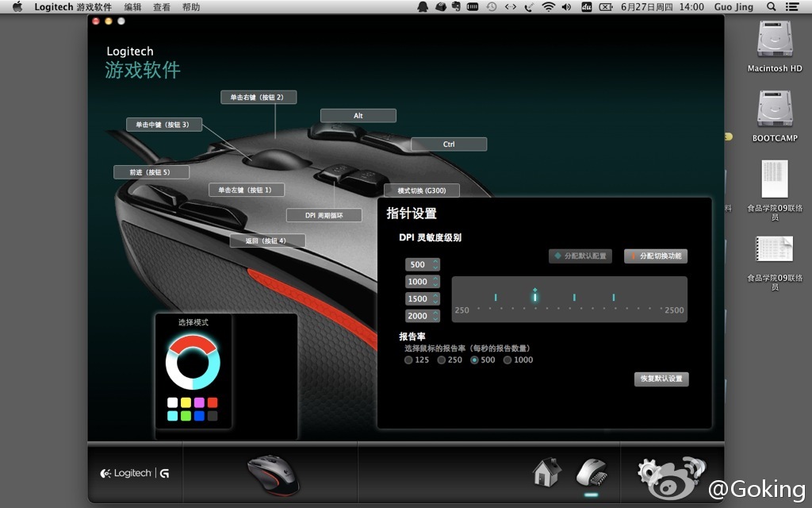Click the date and time in menu bar
Screen dimensions: 812x508
coord(662,6)
